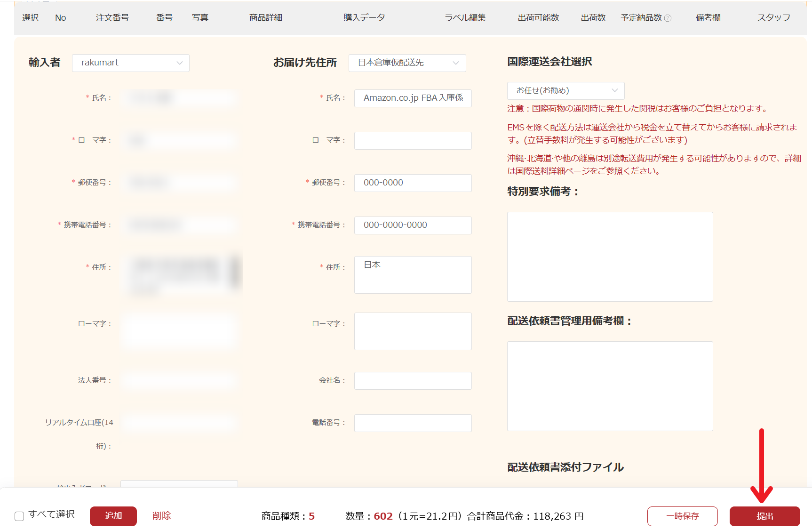Open the 国際運送会社選択 dropdown

pyautogui.click(x=565, y=91)
